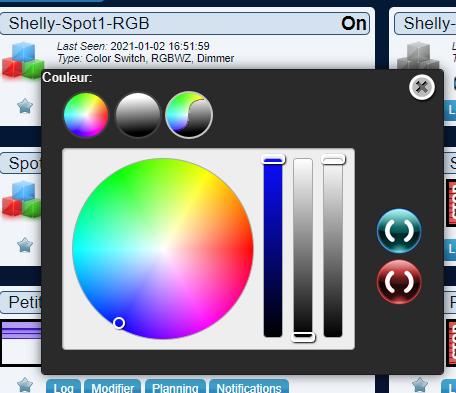Open the Log button
The width and height of the screenshot is (456, 393).
coord(63,387)
